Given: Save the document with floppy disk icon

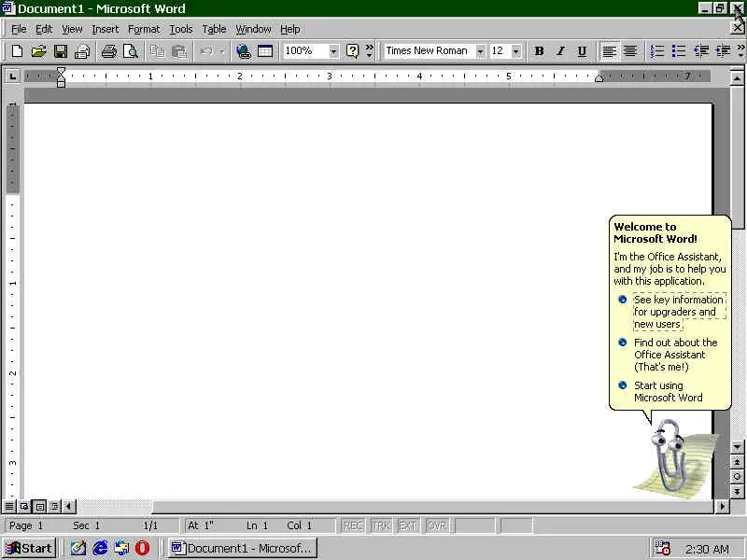Looking at the screenshot, I should click(x=61, y=51).
